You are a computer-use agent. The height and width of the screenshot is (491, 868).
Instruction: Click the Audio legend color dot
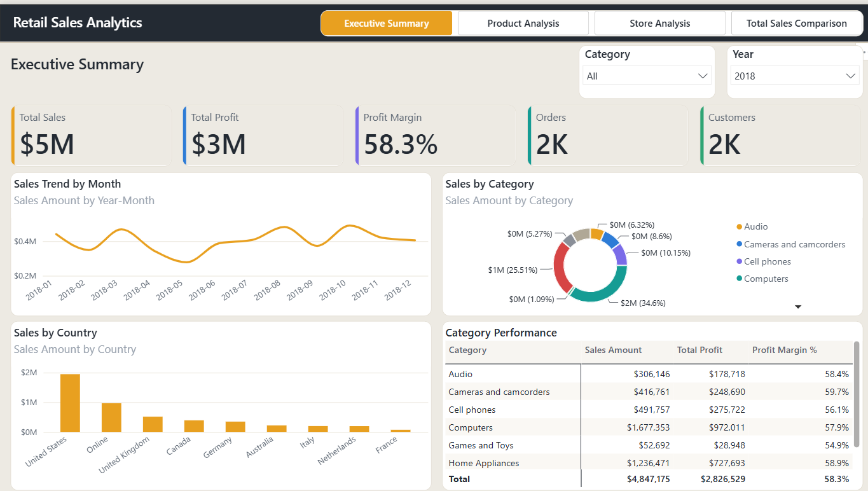click(739, 227)
